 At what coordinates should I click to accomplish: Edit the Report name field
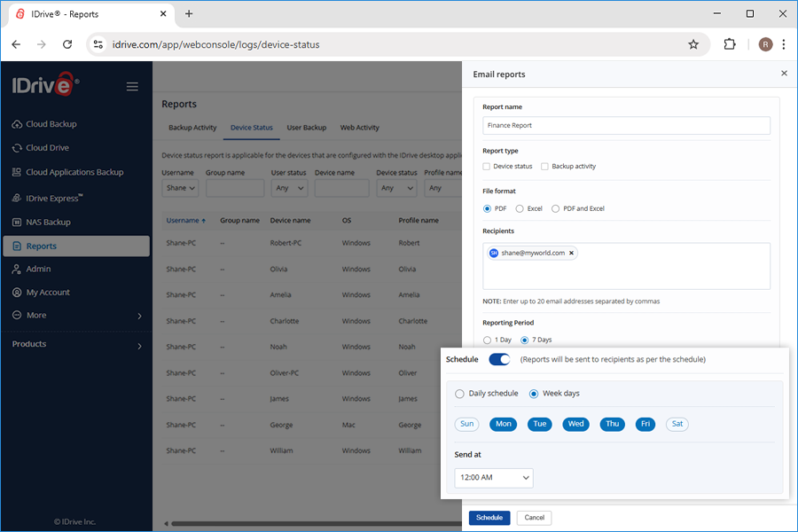626,126
